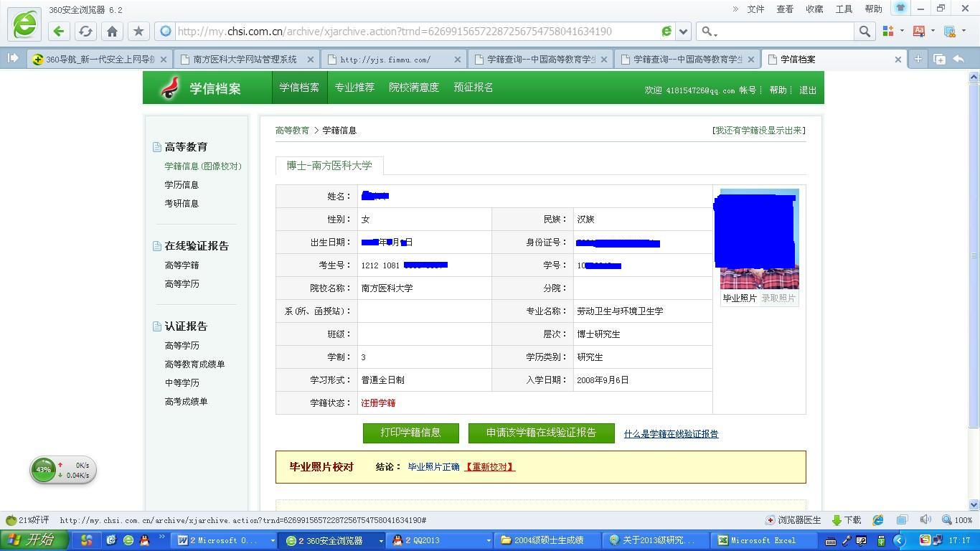The width and height of the screenshot is (980, 551).
Task: Expand the Microsoft Word taskbar group arrow
Action: [273, 541]
